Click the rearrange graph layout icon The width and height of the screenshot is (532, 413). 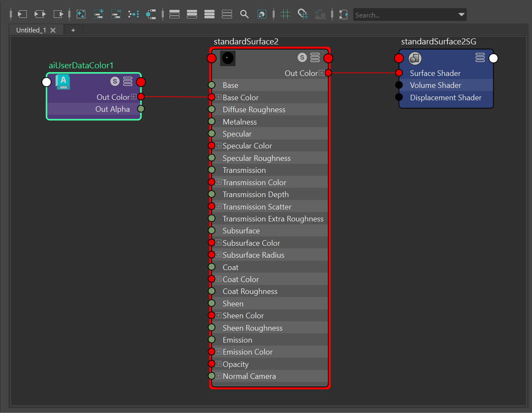[x=134, y=15]
